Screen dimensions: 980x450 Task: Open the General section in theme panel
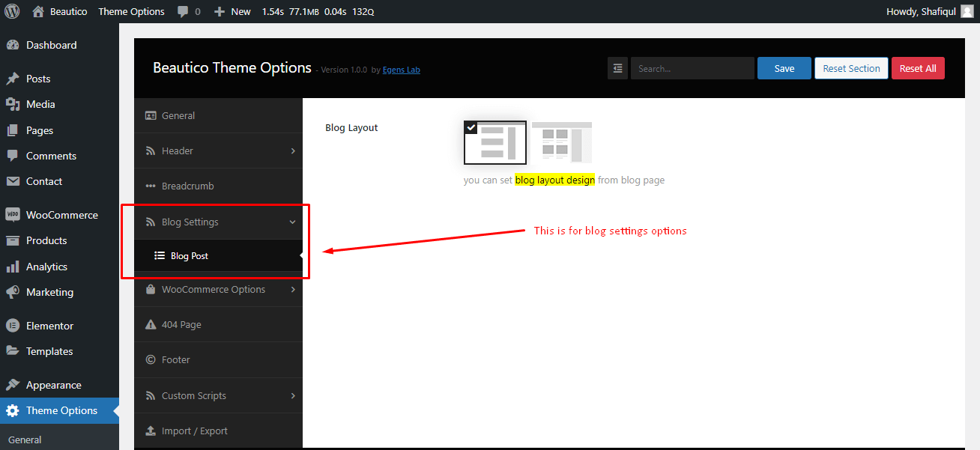coord(218,115)
